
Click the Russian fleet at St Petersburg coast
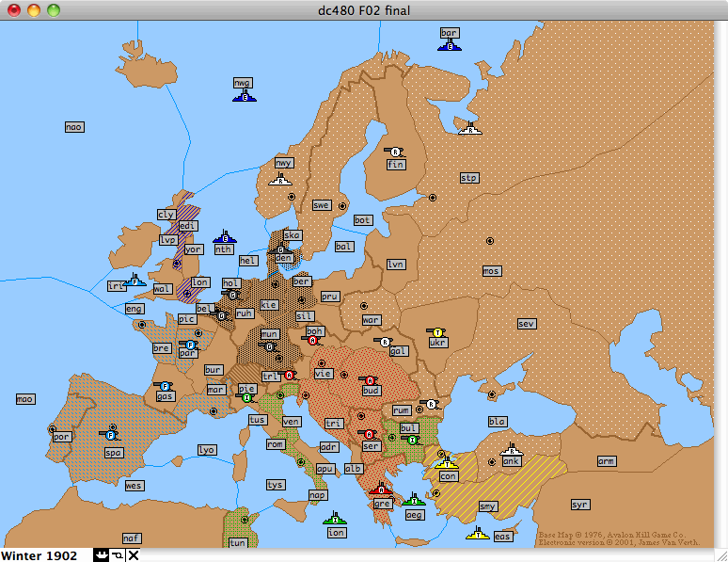click(470, 128)
